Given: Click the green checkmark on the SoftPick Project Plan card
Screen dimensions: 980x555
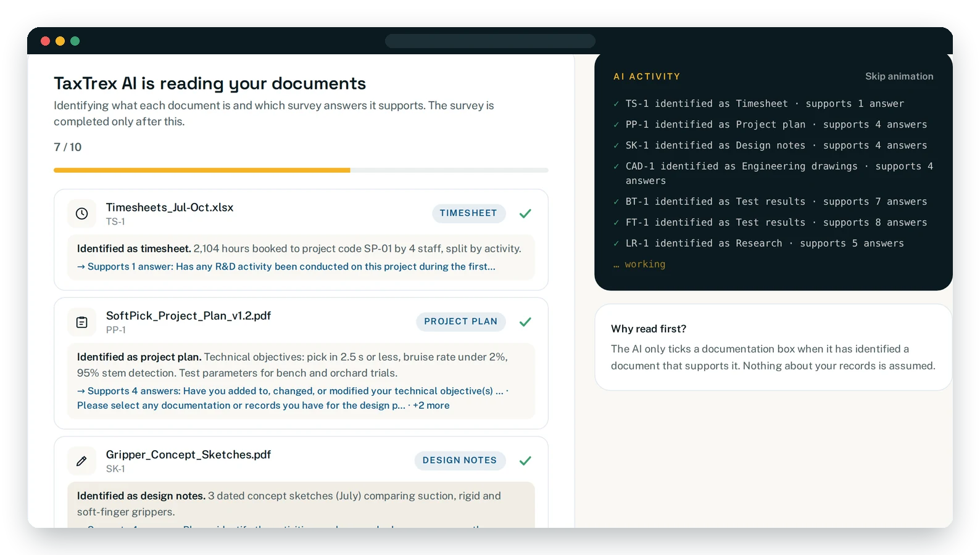Looking at the screenshot, I should pyautogui.click(x=525, y=322).
